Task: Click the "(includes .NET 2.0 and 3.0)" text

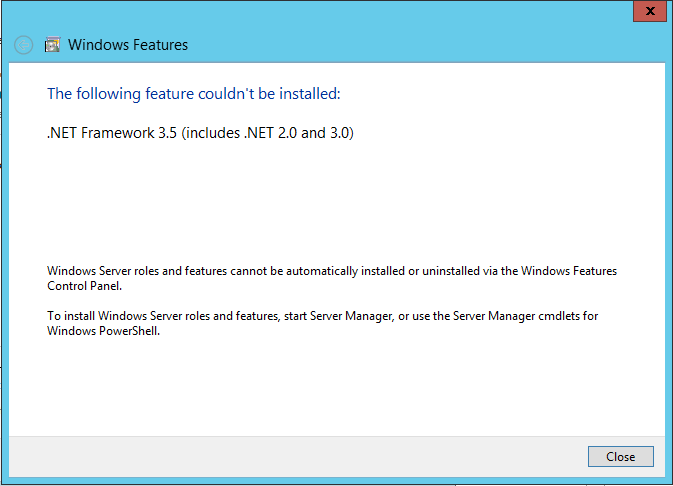Action: (x=267, y=133)
